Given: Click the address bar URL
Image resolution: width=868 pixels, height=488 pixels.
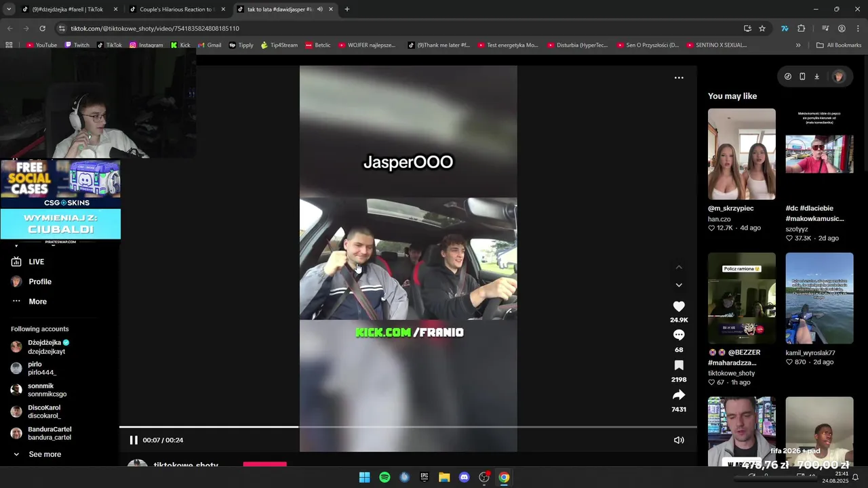Looking at the screenshot, I should [x=155, y=28].
